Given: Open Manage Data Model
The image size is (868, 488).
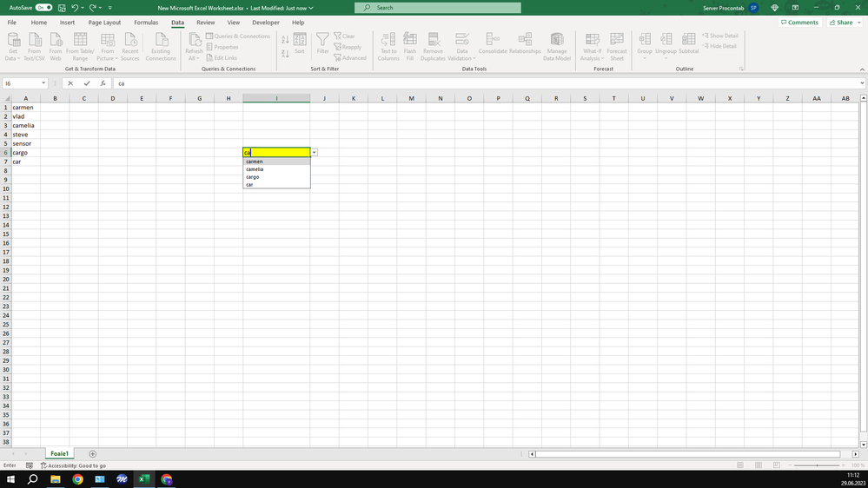Looking at the screenshot, I should [557, 47].
